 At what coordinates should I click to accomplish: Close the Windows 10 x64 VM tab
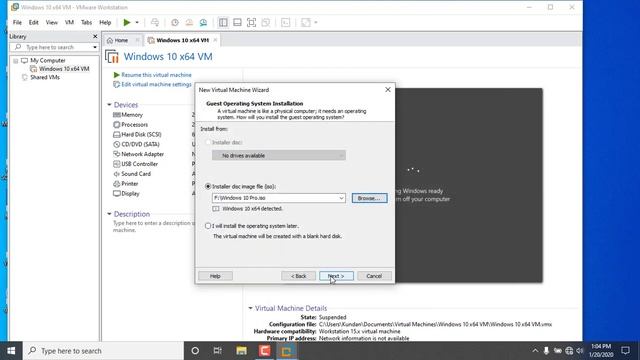[215, 40]
